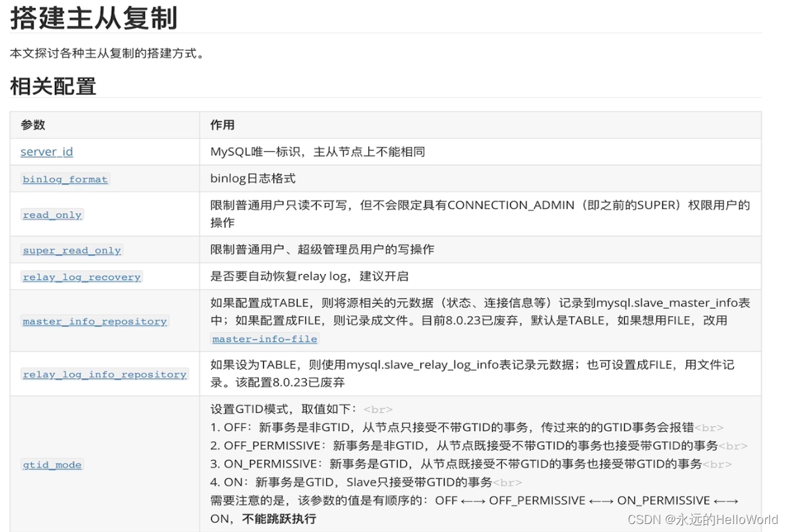Screen dimensions: 788x532
Task: Click the bold text 不能跳跃执行
Action: pyautogui.click(x=279, y=519)
